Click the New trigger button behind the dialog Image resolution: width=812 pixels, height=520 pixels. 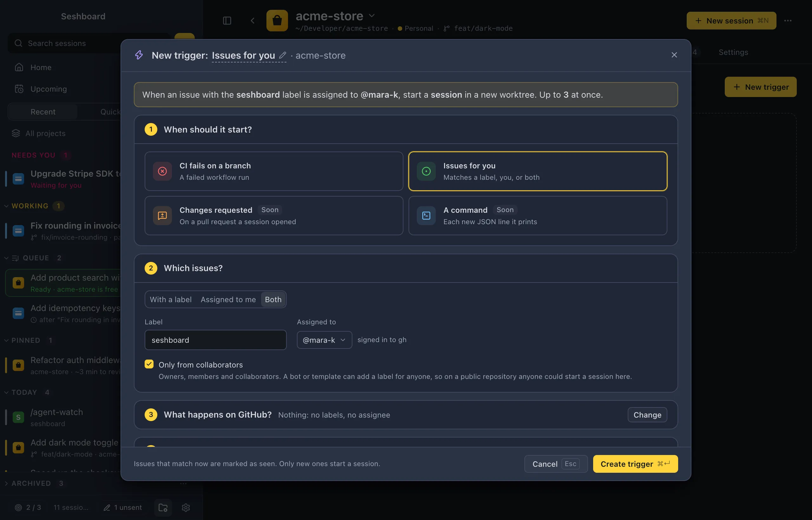761,87
